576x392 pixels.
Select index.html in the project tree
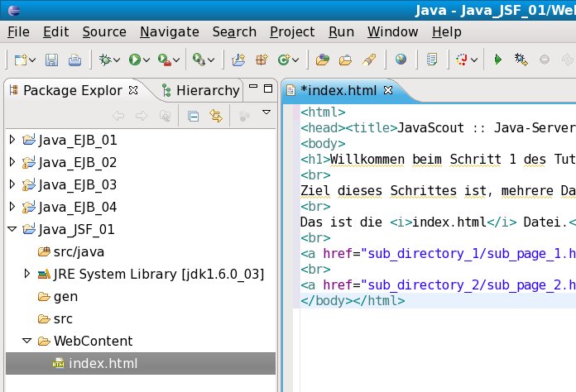pyautogui.click(x=103, y=363)
